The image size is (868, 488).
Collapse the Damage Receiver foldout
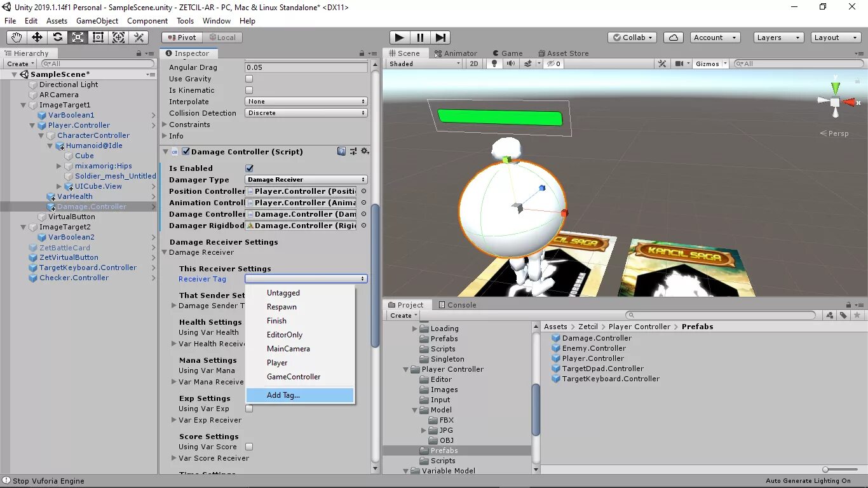[165, 252]
